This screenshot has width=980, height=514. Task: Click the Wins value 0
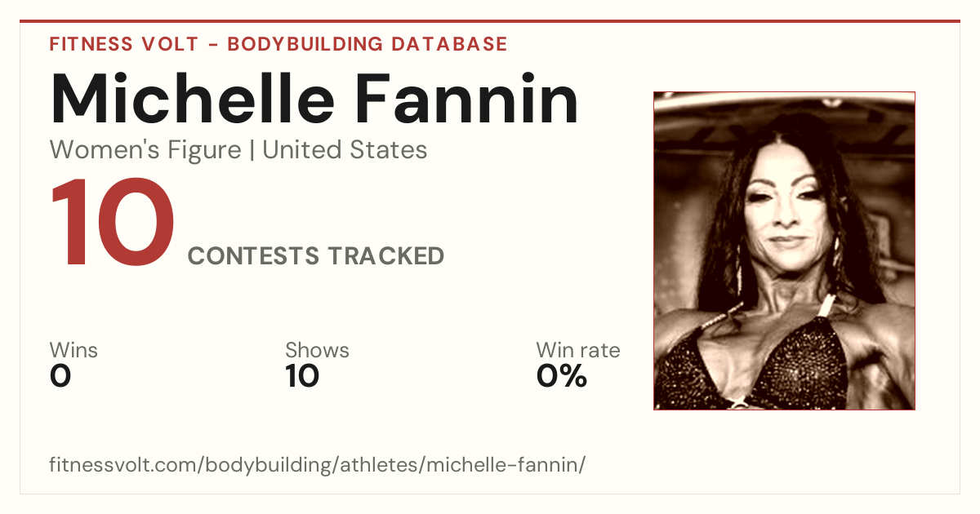(x=60, y=376)
